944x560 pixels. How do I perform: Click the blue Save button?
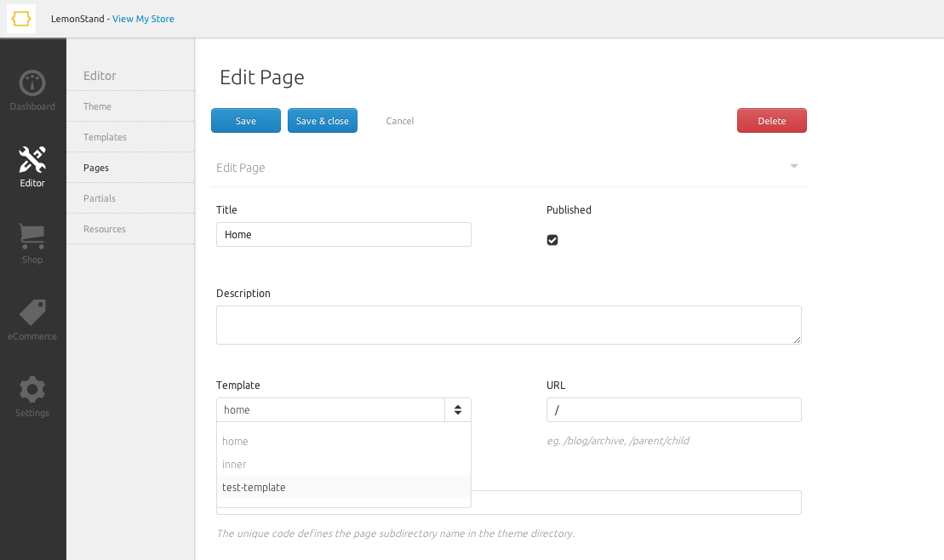tap(245, 121)
